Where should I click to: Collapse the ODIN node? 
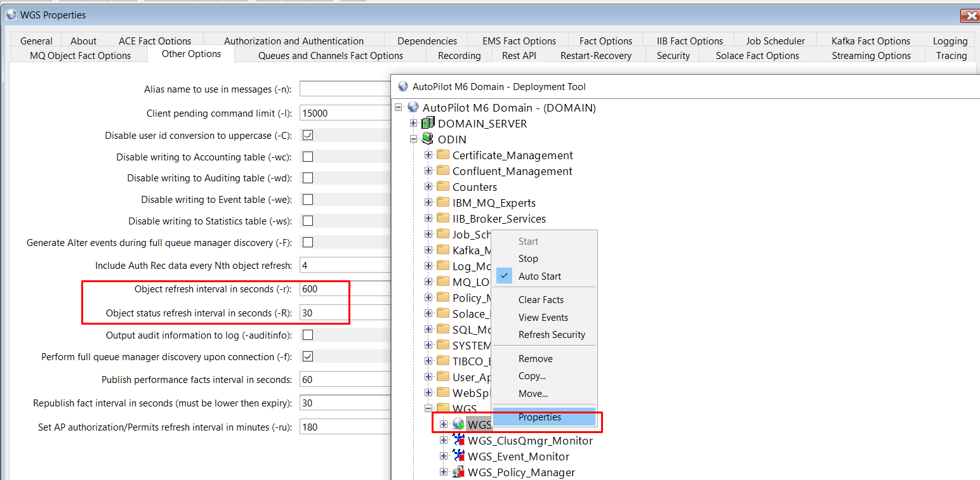pos(413,139)
